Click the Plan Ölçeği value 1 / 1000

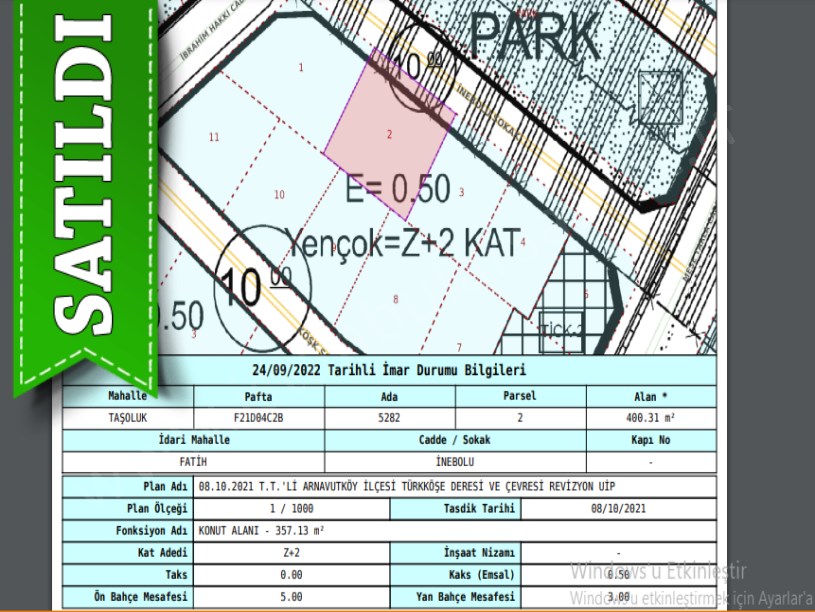[291, 509]
